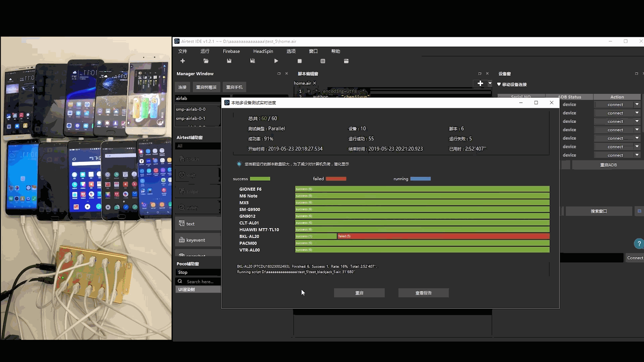Click the success bar for GIONEE F6
This screenshot has height=362, width=644.
[x=422, y=189]
